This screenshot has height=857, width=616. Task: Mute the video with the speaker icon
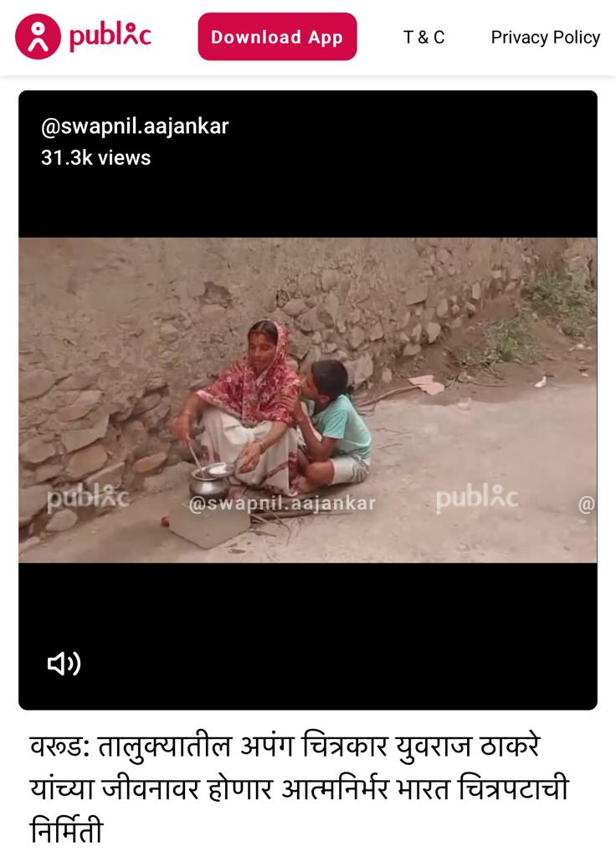[x=64, y=664]
